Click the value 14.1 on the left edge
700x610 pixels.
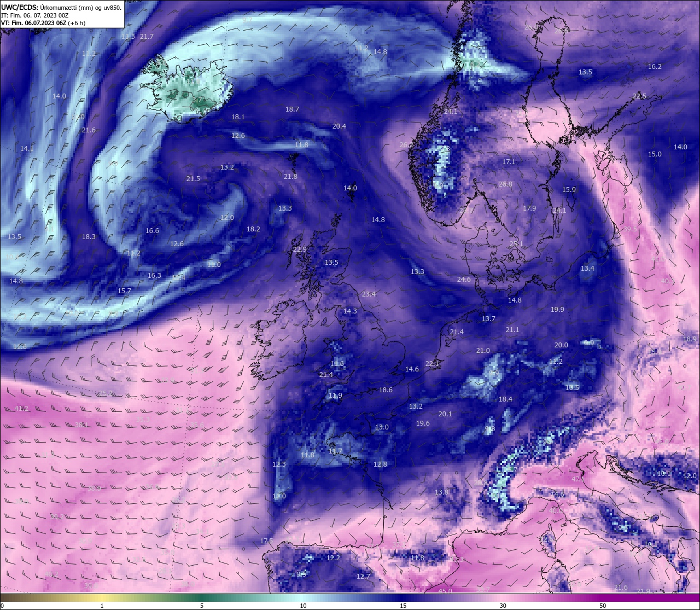(x=27, y=149)
